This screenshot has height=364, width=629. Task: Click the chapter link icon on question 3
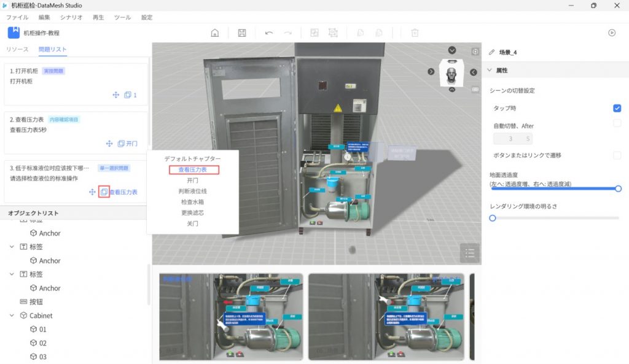pos(104,192)
